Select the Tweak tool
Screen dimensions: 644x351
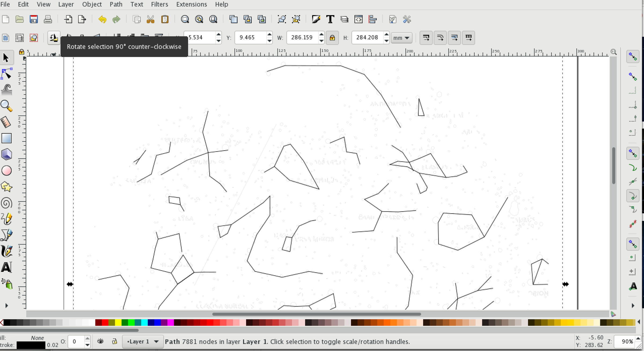6,90
